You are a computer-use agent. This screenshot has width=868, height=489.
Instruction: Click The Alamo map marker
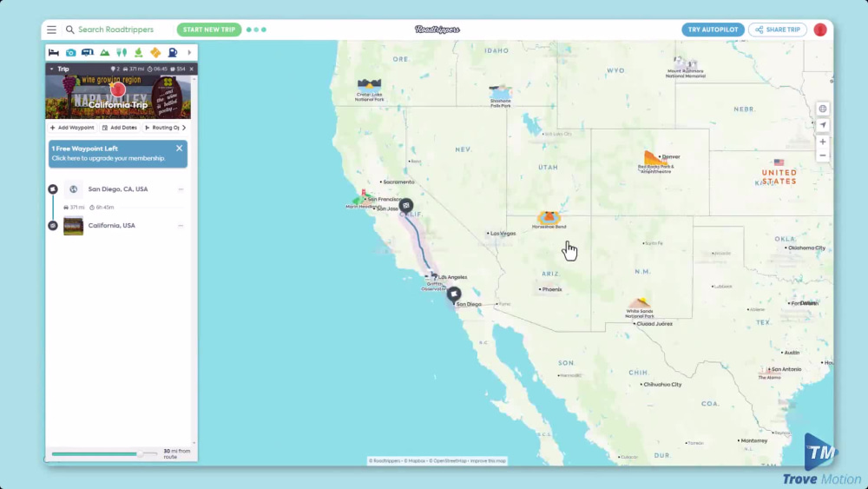[769, 371]
